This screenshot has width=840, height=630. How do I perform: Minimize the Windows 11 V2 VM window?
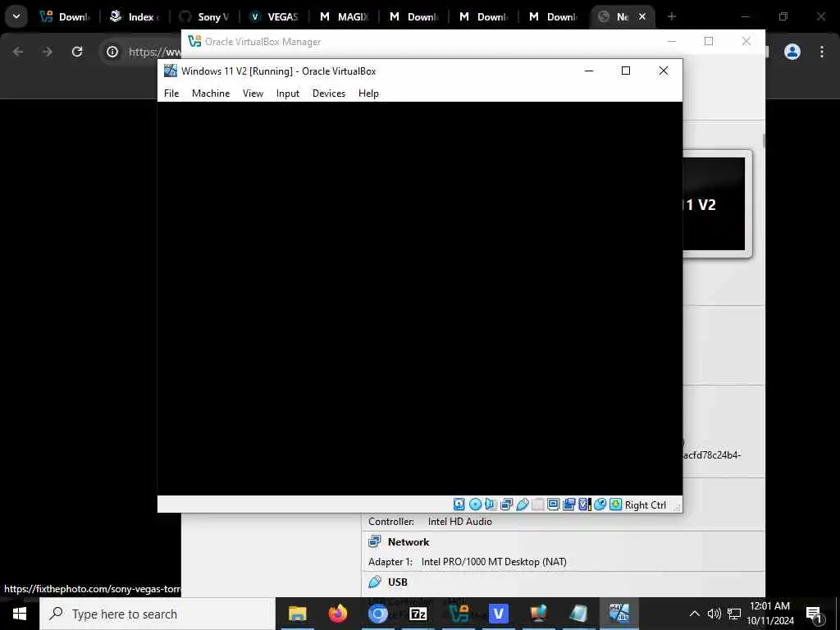pos(589,71)
